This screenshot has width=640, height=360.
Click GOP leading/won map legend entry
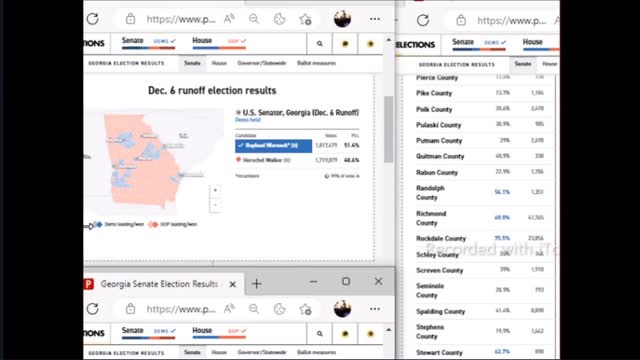pos(173,224)
